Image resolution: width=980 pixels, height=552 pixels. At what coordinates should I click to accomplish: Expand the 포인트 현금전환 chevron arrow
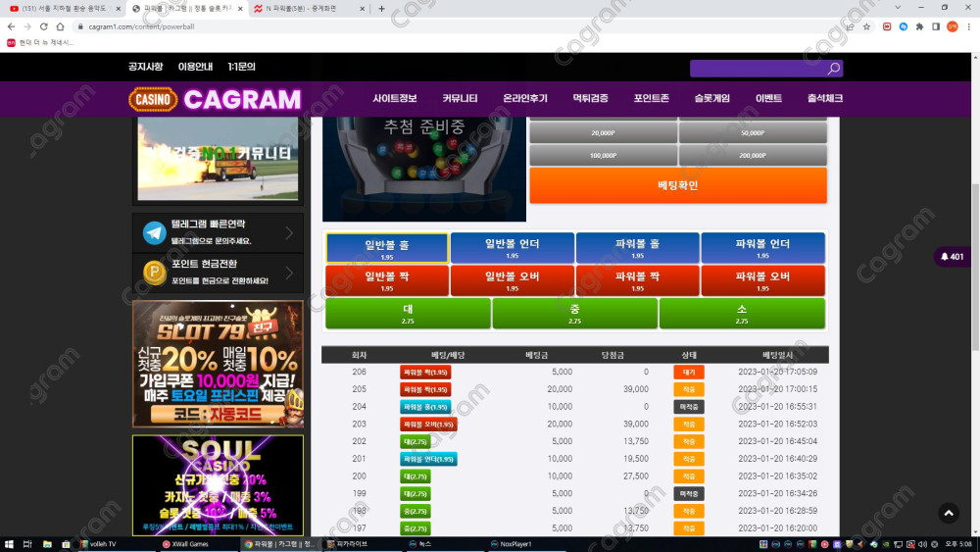tap(289, 273)
